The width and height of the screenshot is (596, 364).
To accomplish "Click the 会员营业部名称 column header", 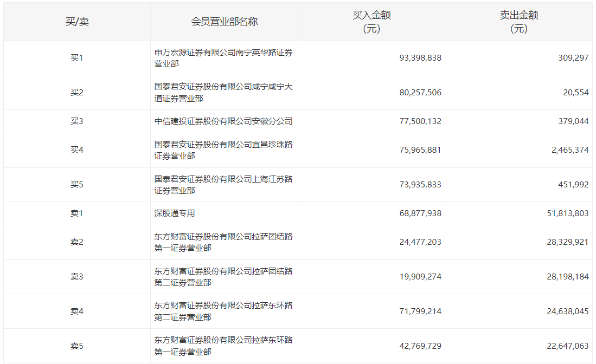I will (x=224, y=22).
